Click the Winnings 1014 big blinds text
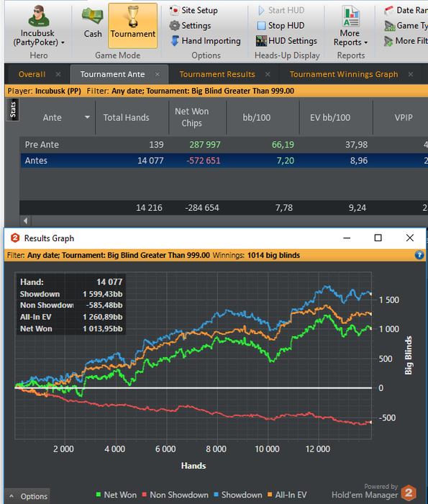This screenshot has width=428, height=504. (x=256, y=255)
